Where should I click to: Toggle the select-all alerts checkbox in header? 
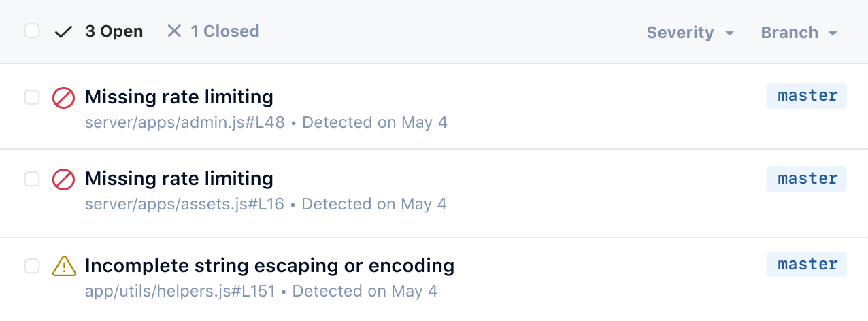click(32, 31)
